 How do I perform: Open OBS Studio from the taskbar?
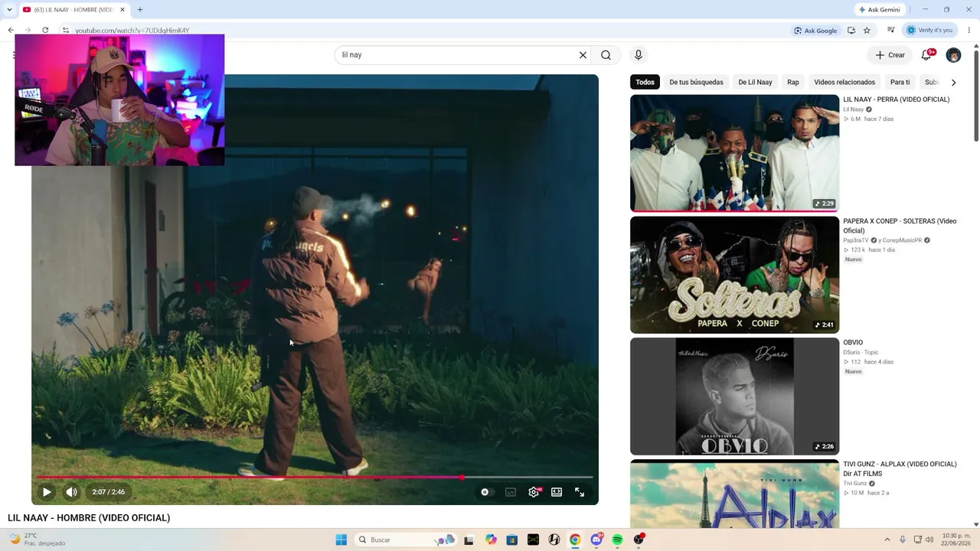(639, 540)
